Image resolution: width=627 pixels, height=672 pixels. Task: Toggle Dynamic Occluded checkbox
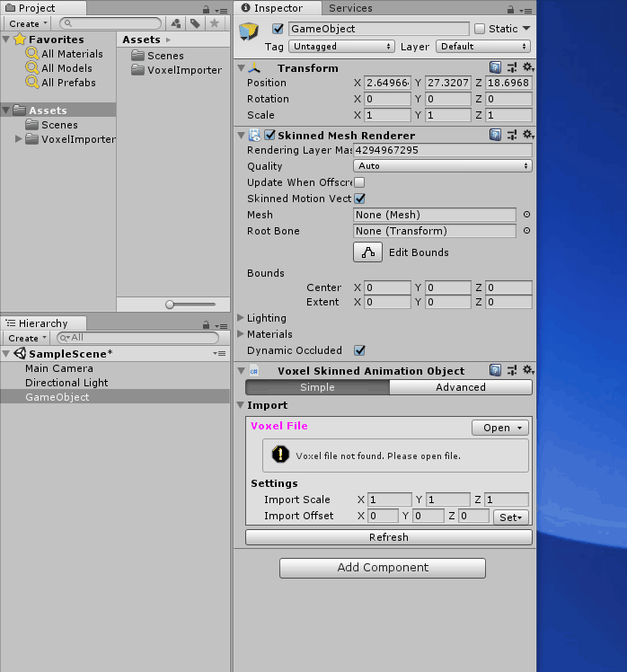[359, 350]
